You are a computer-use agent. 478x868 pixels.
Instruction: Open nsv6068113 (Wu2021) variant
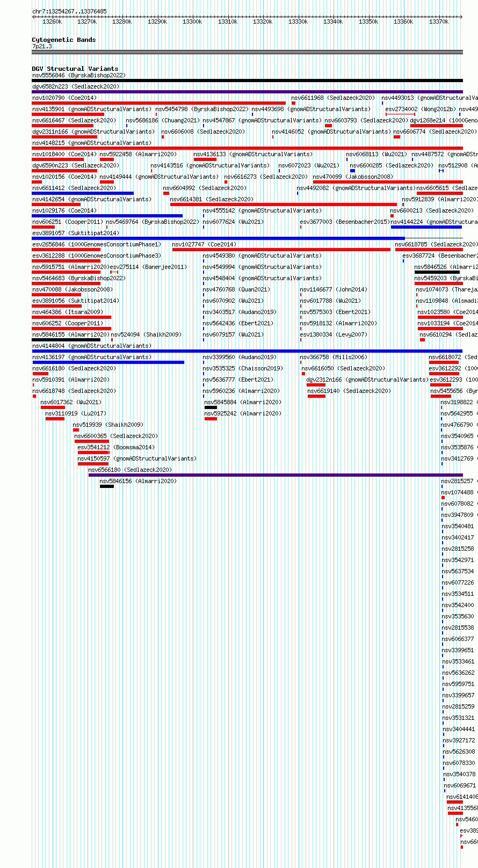click(x=376, y=154)
